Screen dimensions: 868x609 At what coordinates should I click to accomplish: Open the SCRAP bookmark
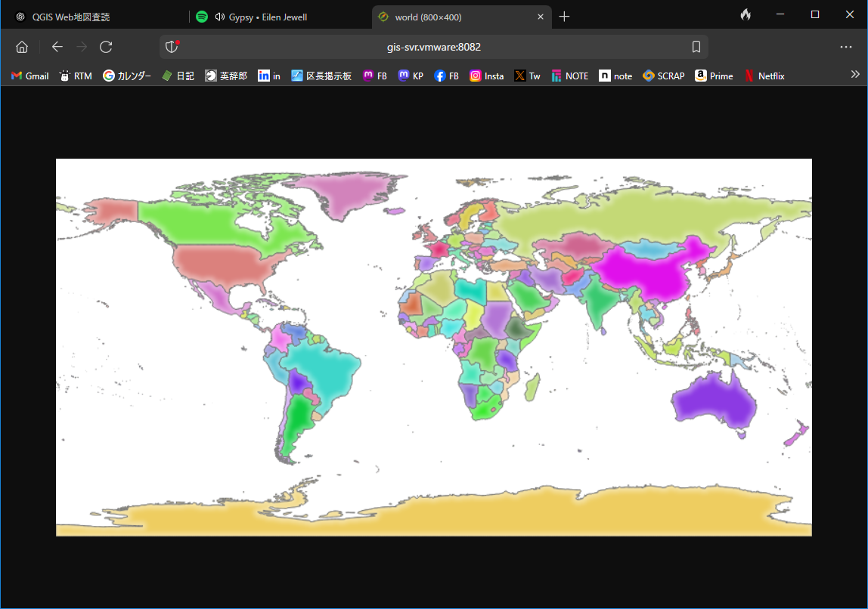(664, 76)
